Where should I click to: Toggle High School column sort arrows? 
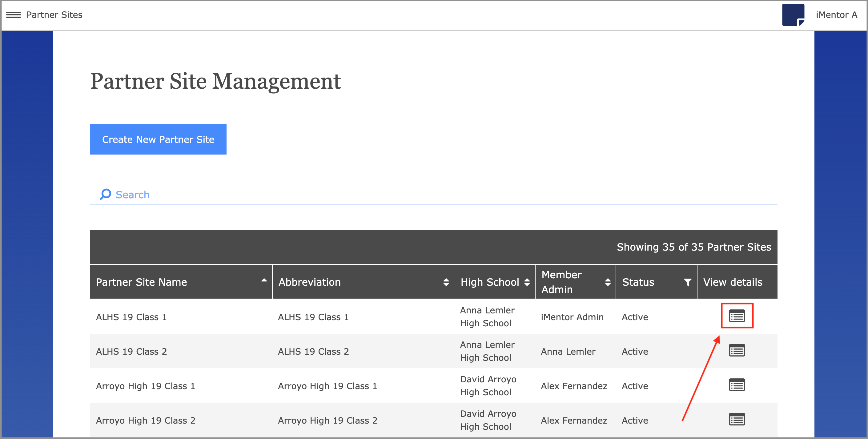click(527, 282)
